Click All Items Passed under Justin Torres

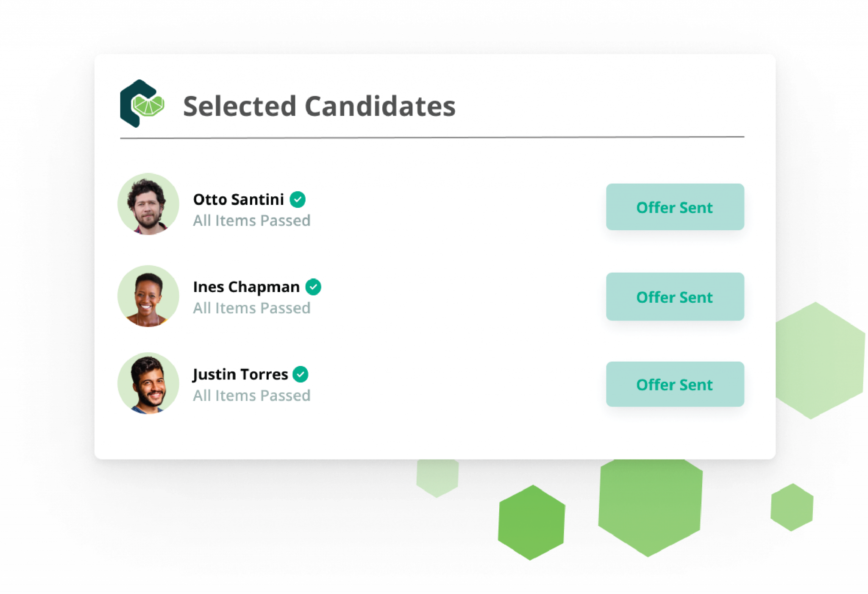[x=252, y=396]
